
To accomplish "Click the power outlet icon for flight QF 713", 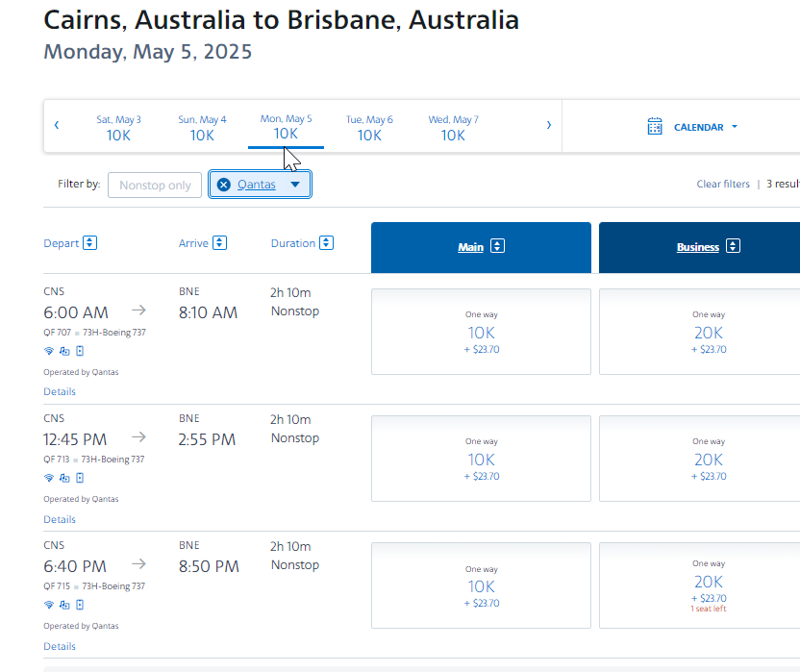I will click(x=80, y=478).
